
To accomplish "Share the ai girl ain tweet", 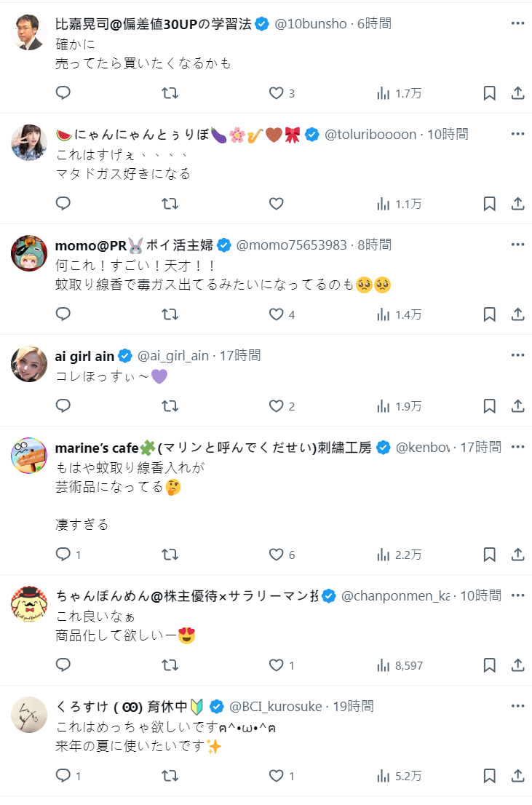I will 518,406.
